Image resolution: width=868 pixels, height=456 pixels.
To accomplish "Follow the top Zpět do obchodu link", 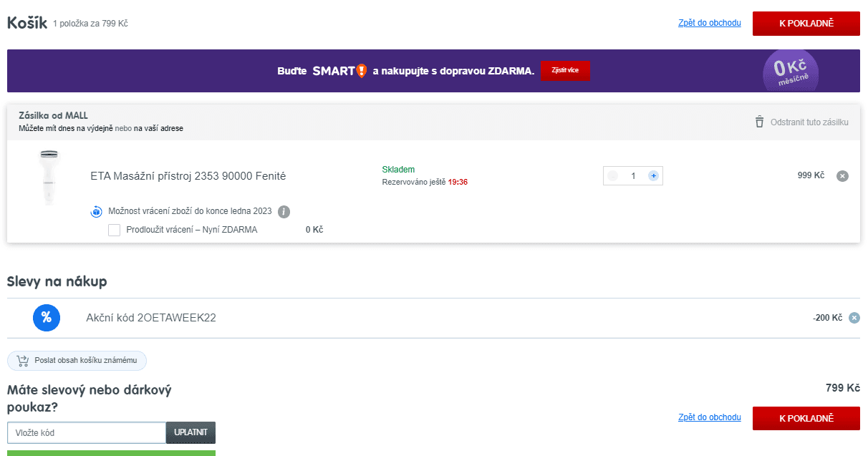I will click(710, 23).
